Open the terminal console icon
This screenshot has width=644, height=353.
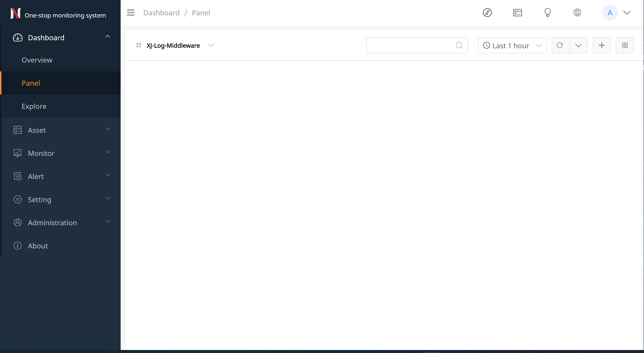click(x=517, y=12)
